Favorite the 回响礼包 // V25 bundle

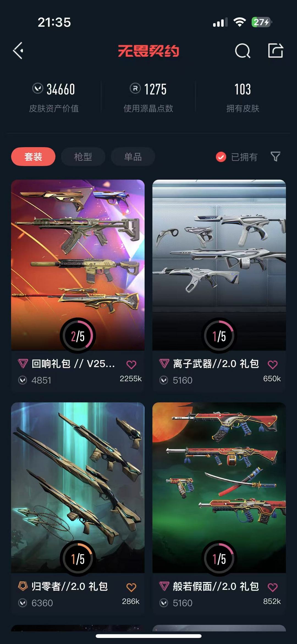(x=131, y=365)
